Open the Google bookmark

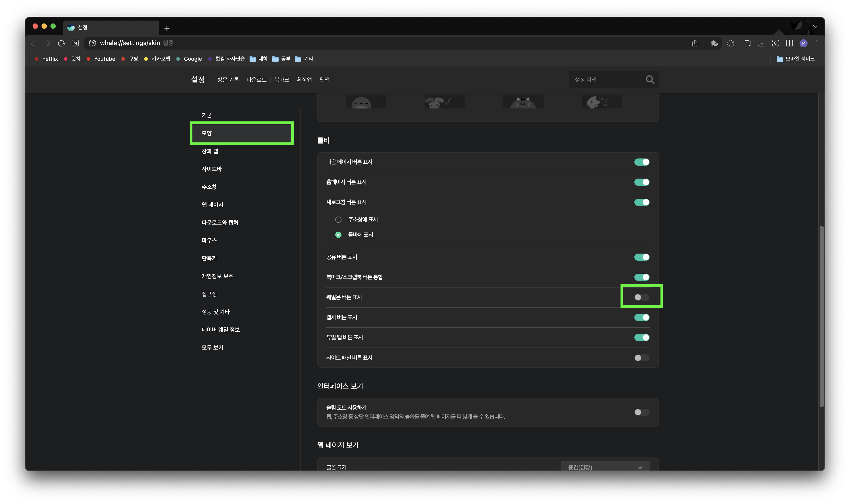tap(189, 59)
